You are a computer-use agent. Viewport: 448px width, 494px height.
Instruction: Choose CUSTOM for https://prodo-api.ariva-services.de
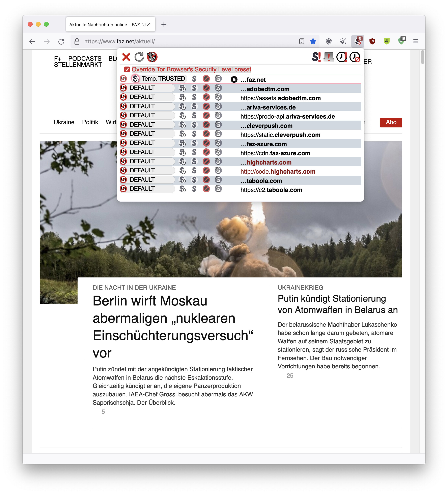click(x=218, y=115)
